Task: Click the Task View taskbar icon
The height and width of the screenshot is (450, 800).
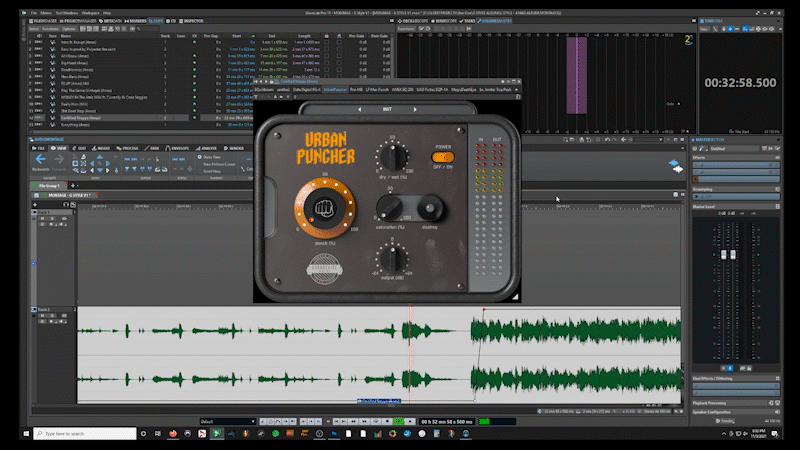Action: (x=158, y=434)
